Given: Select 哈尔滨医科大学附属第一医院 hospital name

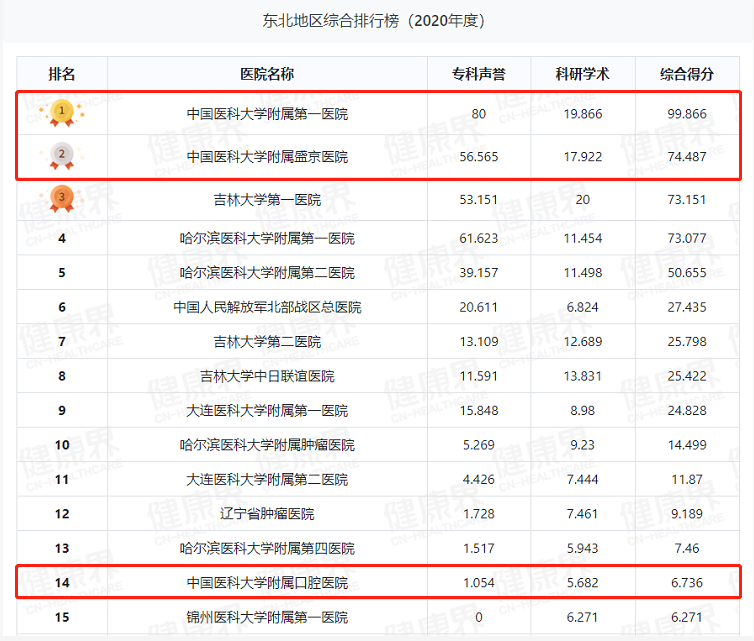Looking at the screenshot, I should point(267,238).
